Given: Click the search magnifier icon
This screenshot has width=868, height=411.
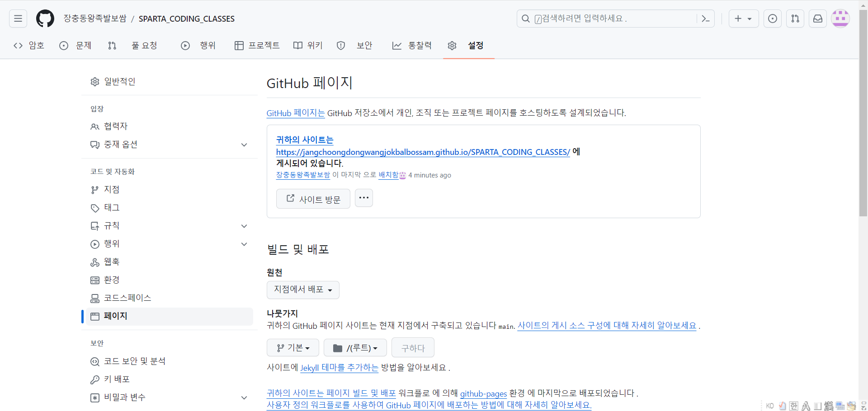Looking at the screenshot, I should (526, 19).
